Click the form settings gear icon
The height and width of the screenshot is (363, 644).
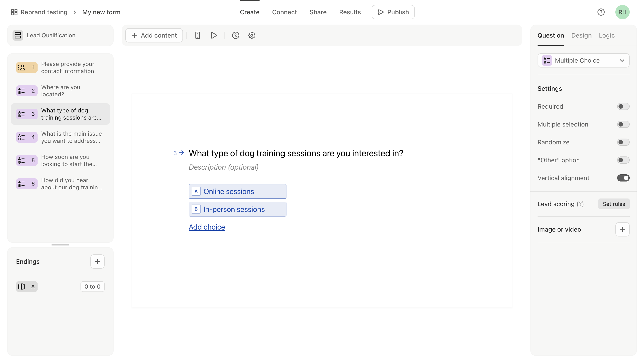click(251, 35)
